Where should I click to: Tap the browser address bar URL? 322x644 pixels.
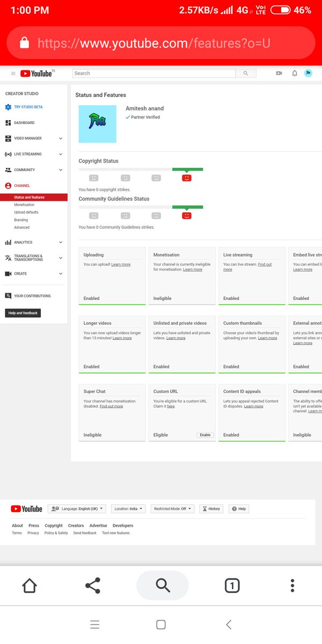153,43
